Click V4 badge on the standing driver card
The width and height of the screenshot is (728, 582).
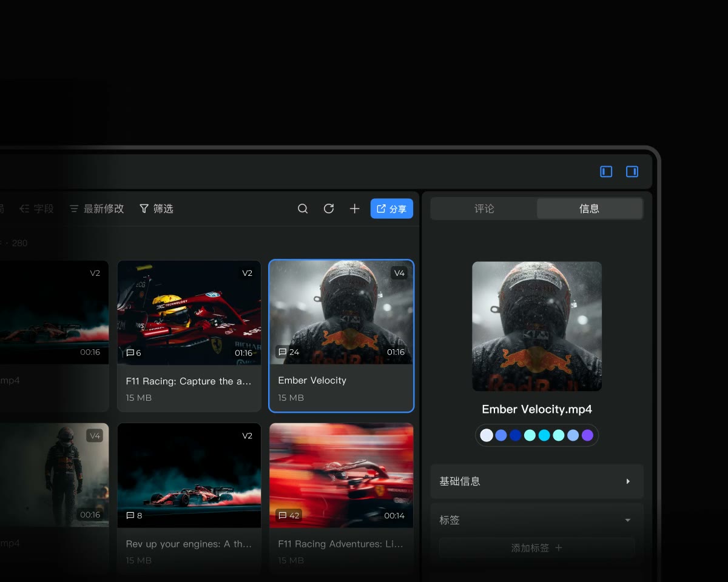(95, 435)
